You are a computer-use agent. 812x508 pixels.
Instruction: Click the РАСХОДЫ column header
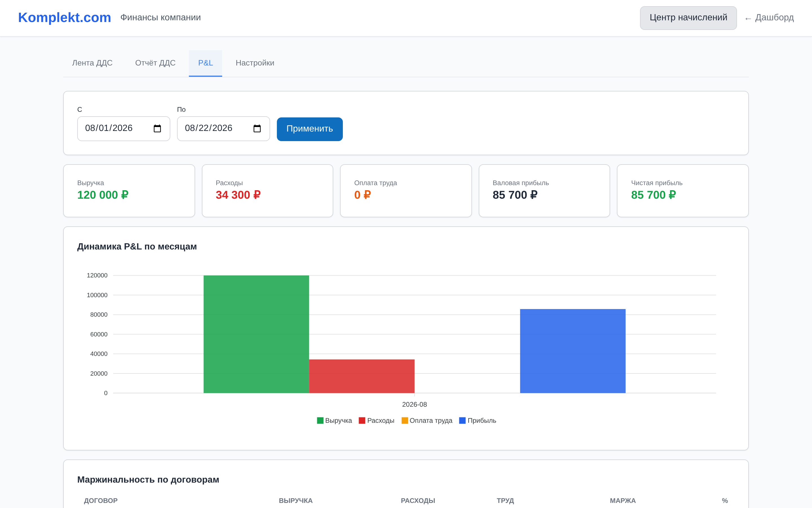(418, 501)
